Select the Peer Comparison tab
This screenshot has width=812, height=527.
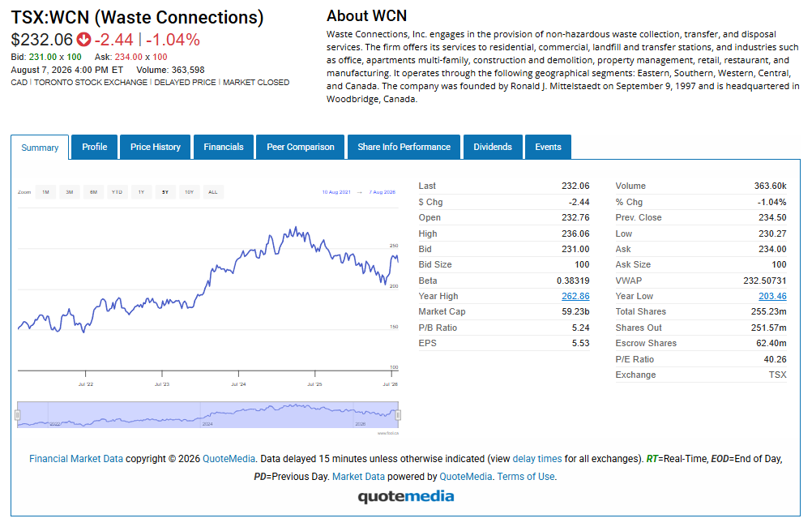pos(301,147)
